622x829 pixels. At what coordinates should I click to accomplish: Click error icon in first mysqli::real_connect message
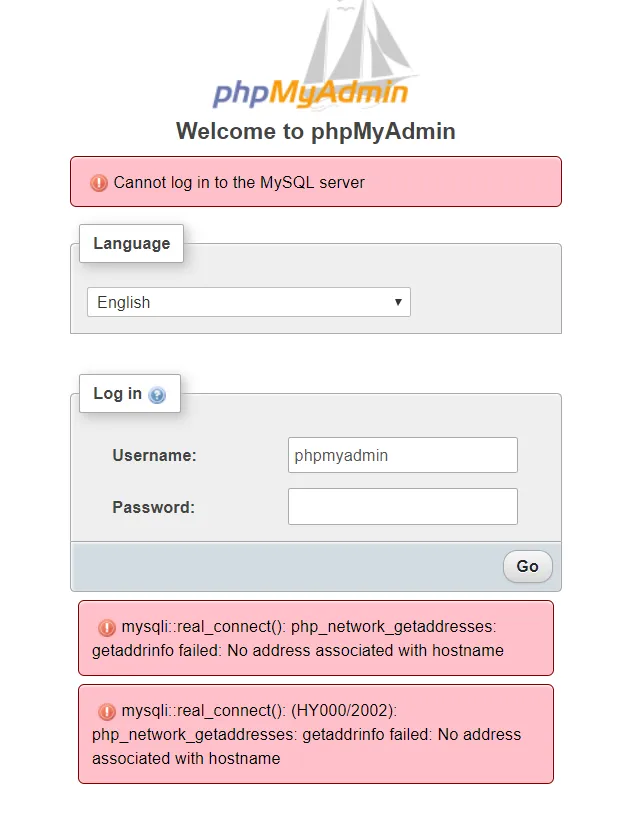tap(107, 628)
